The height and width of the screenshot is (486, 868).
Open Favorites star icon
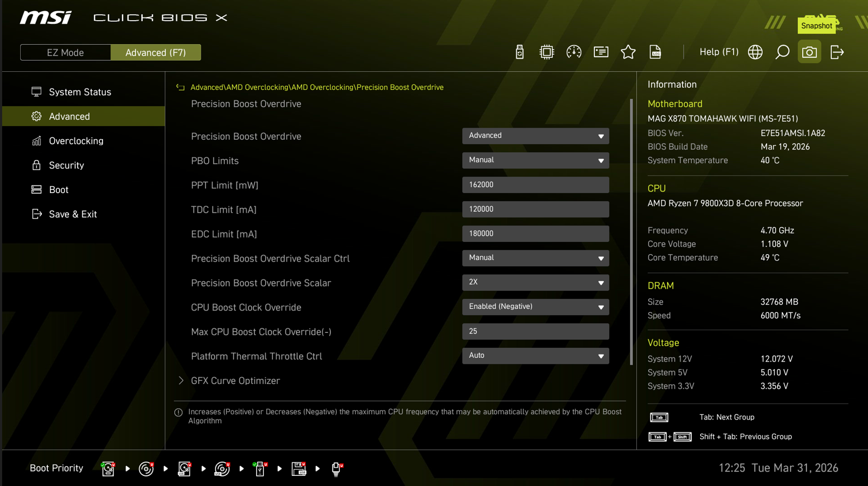628,52
